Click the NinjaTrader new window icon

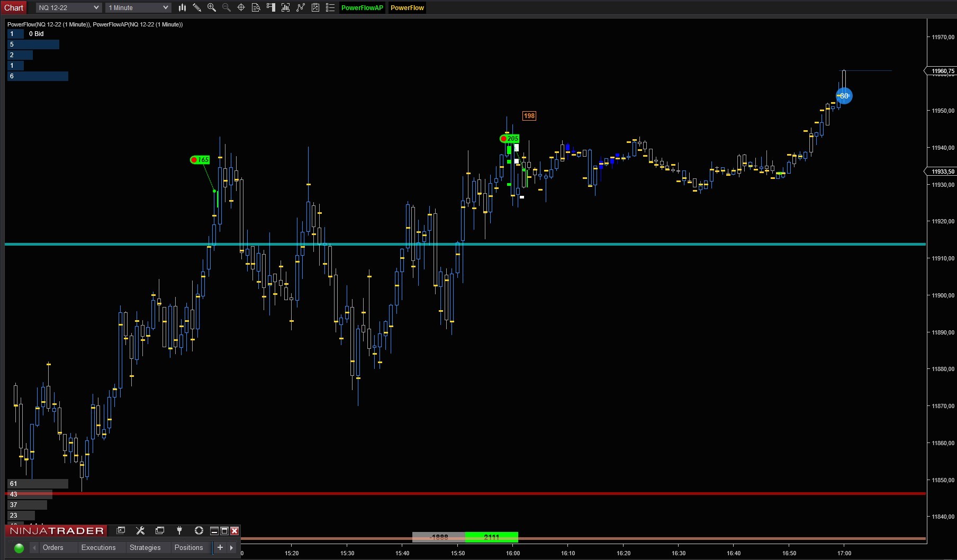[121, 530]
